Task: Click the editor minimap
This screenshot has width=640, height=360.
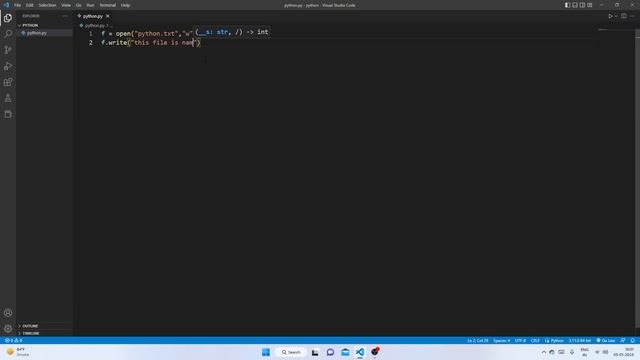Action: 616,30
